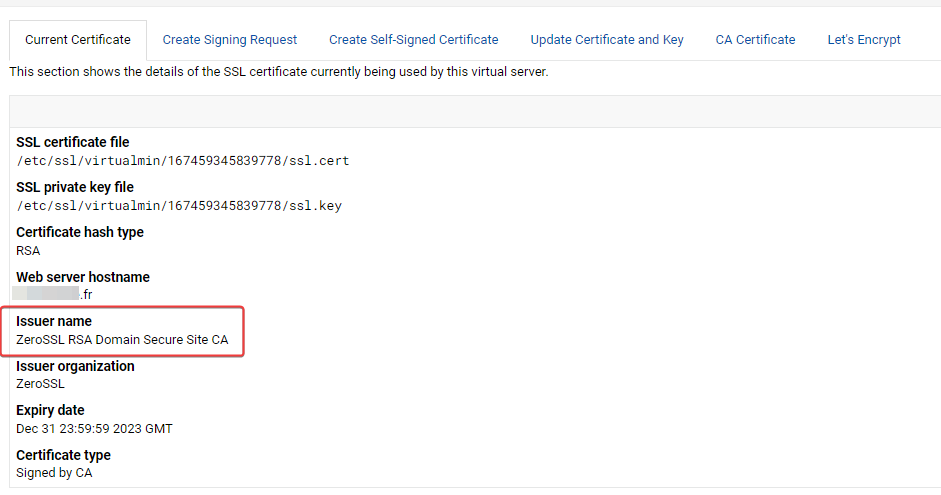
Task: Click the Certificate hash type label
Action: tap(80, 232)
